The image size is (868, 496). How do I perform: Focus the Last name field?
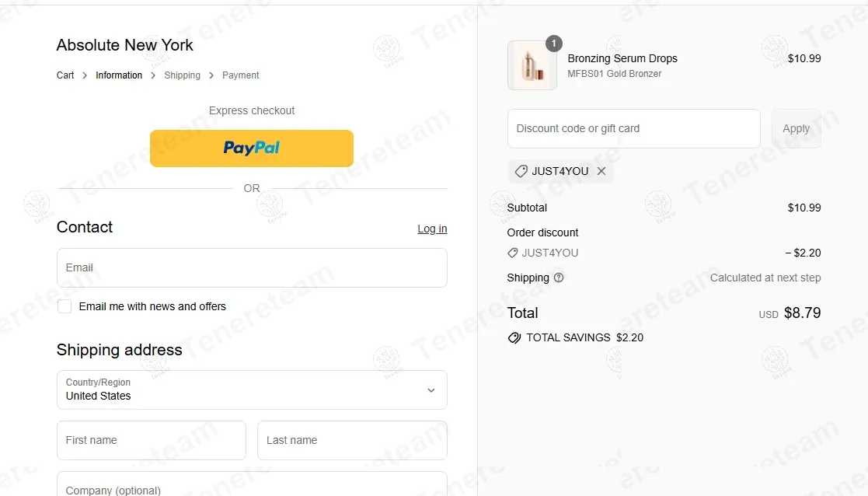tap(352, 440)
